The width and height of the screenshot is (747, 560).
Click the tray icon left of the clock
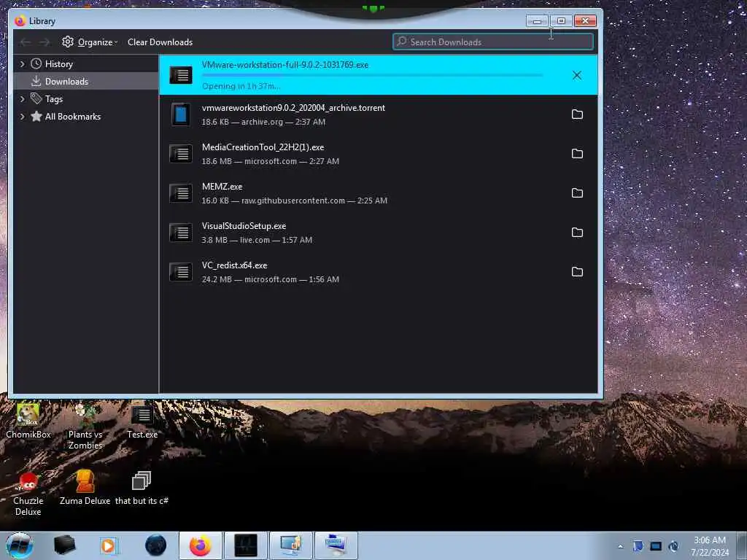click(x=673, y=546)
